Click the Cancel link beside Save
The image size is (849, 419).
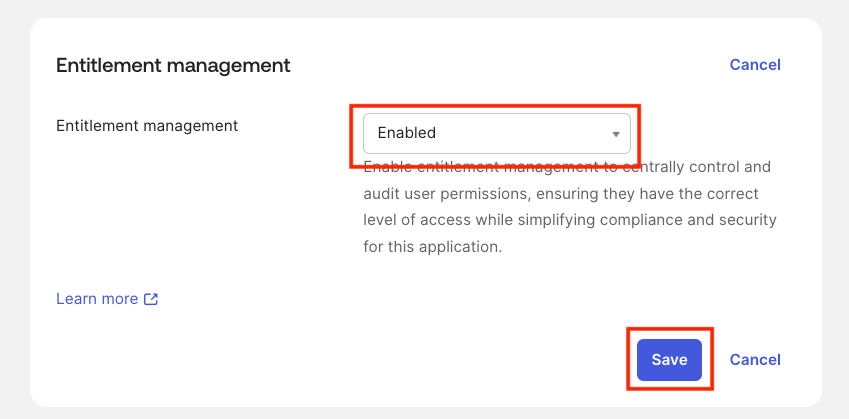[755, 360]
